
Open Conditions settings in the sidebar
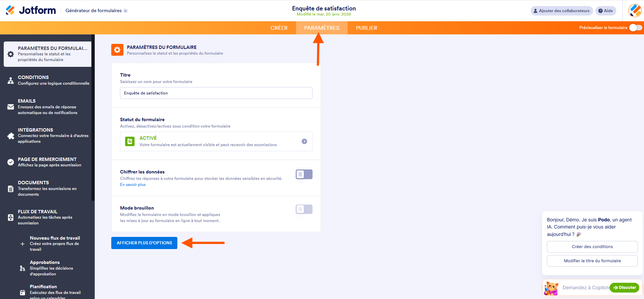48,80
